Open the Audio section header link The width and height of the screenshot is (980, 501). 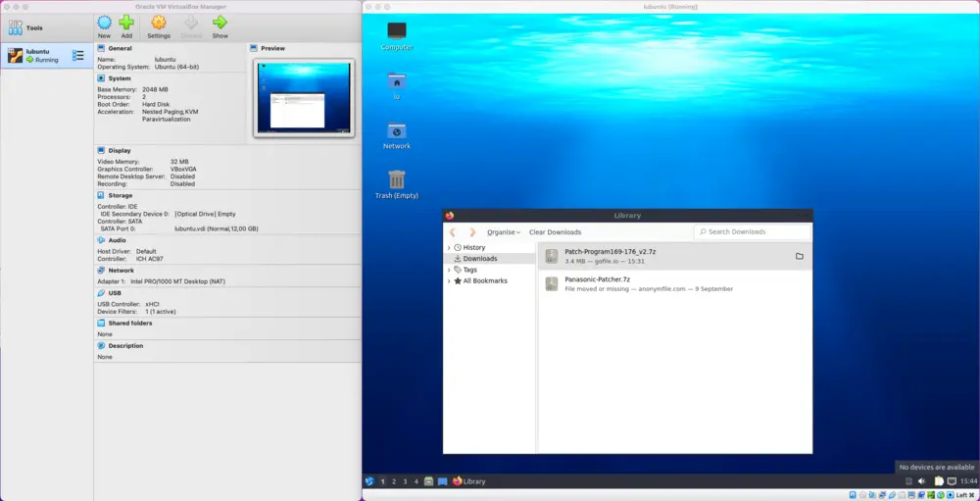point(117,240)
